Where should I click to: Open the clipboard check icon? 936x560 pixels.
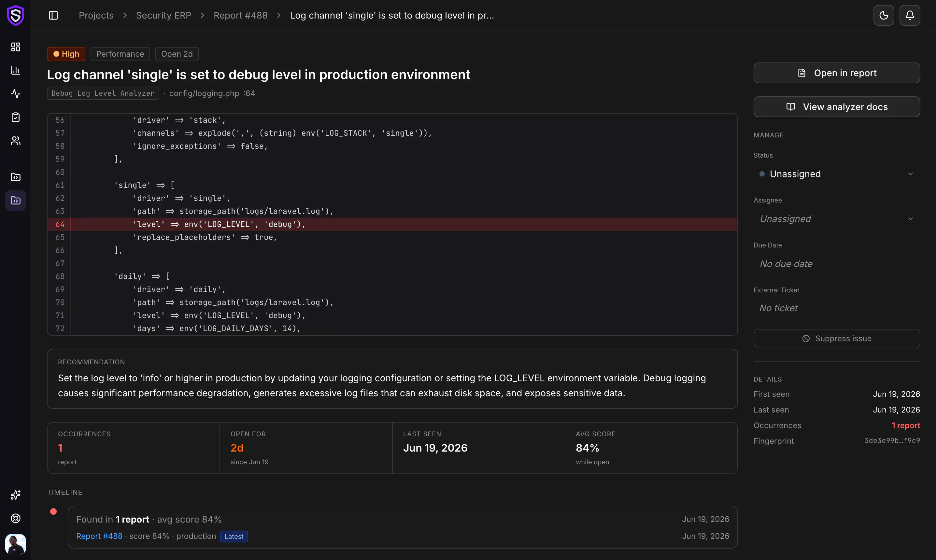pos(16,117)
